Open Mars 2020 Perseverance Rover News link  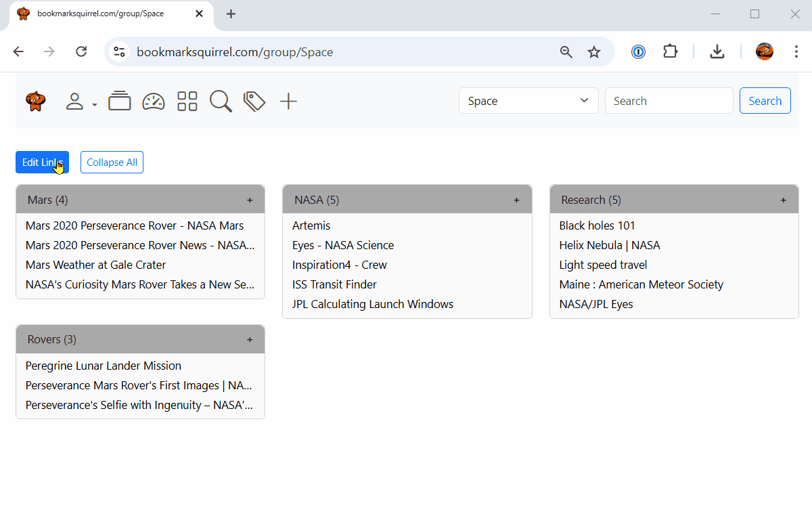140,245
